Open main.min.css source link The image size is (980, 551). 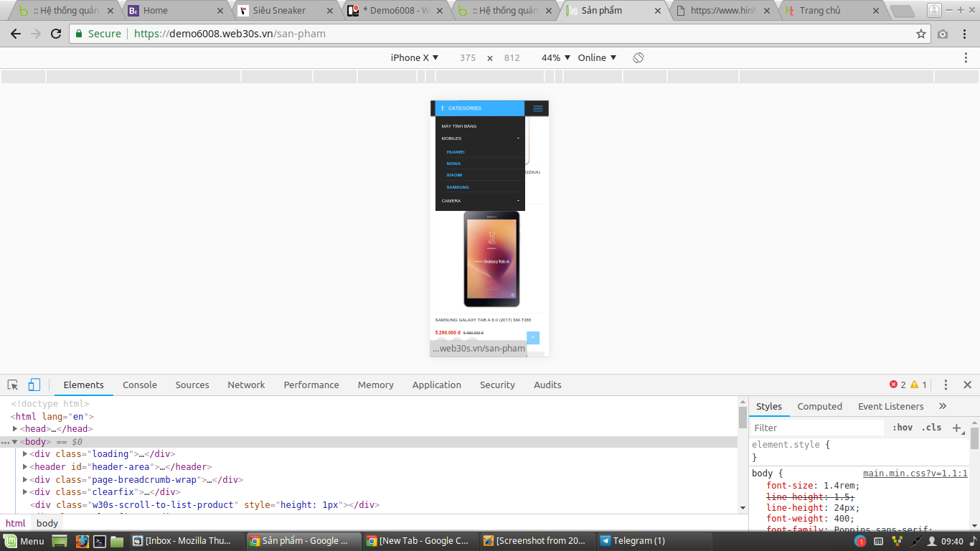pos(915,474)
